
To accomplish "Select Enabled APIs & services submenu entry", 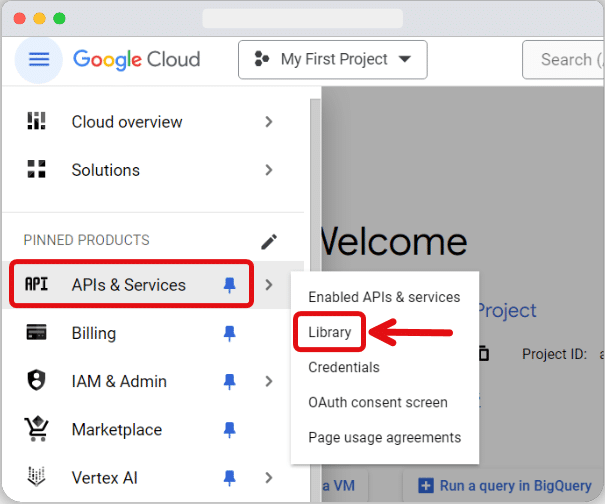I will click(x=384, y=297).
